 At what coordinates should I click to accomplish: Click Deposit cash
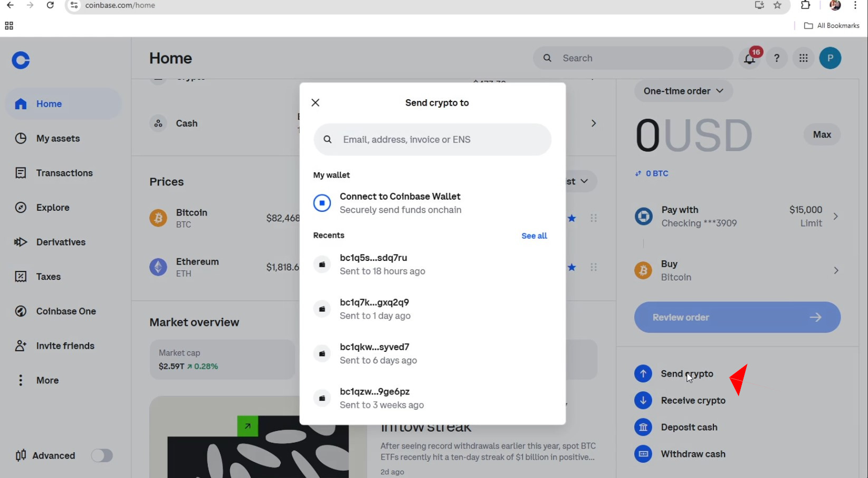pyautogui.click(x=689, y=427)
